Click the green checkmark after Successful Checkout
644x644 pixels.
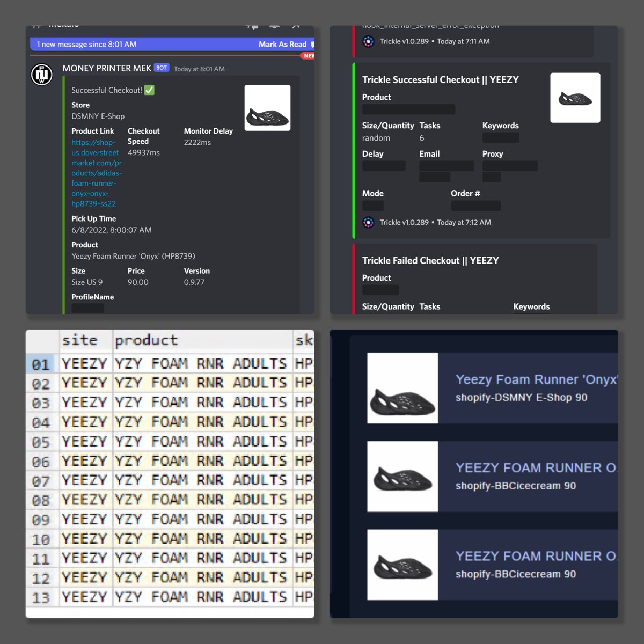pos(150,90)
